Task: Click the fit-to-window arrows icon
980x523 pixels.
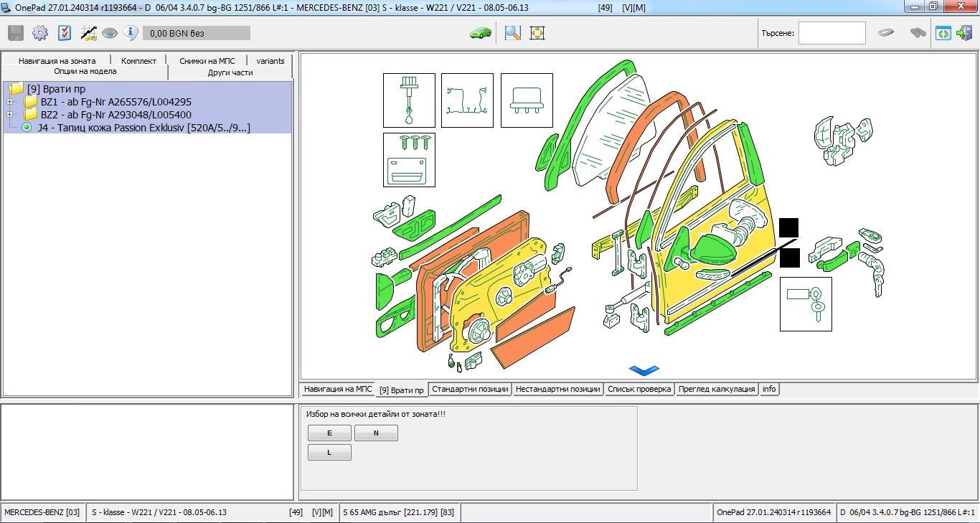Action: point(537,33)
